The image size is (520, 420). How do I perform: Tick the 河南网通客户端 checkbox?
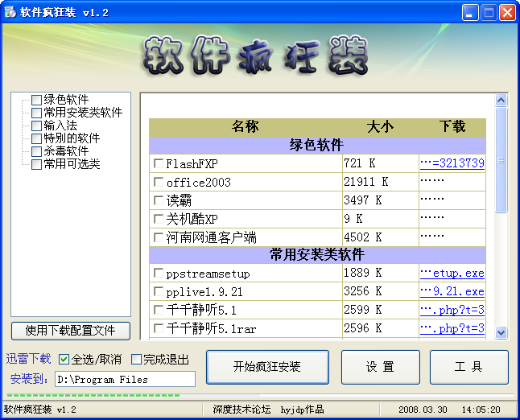159,237
